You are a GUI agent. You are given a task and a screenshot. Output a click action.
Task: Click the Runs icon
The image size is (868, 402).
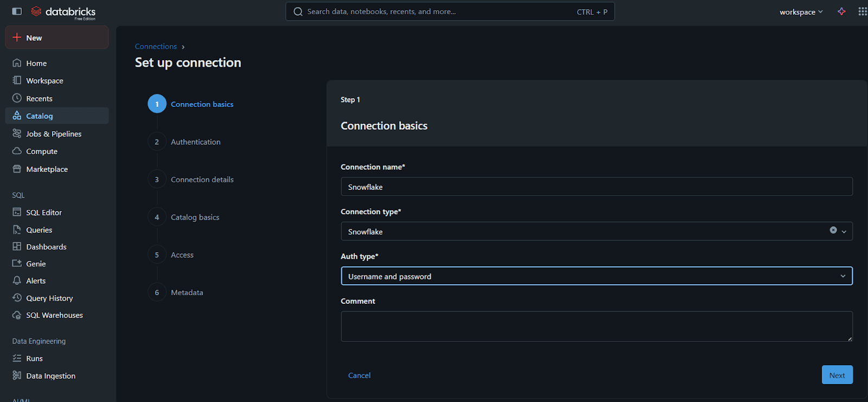[17, 358]
